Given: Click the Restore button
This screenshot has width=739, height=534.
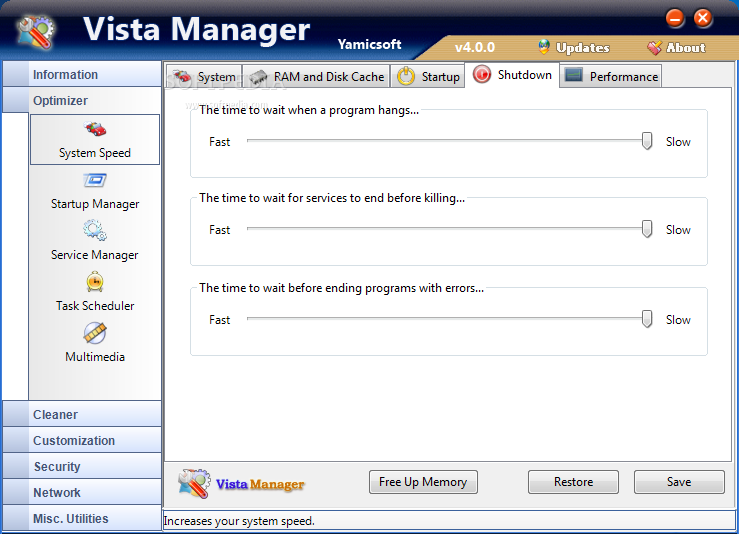Looking at the screenshot, I should [573, 482].
